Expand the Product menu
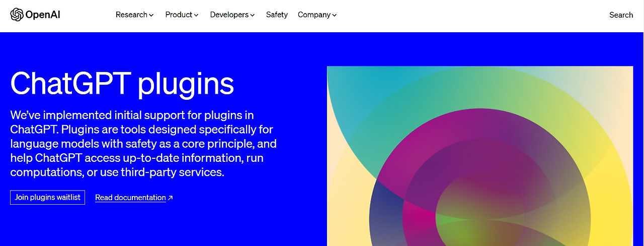644x246 pixels. 182,15
